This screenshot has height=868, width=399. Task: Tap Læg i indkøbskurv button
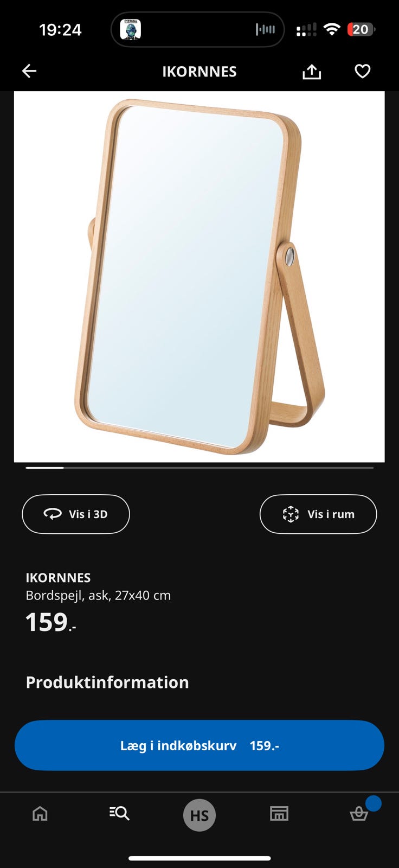point(200,745)
